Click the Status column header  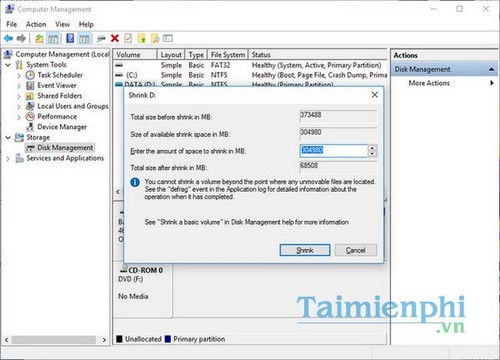click(318, 55)
